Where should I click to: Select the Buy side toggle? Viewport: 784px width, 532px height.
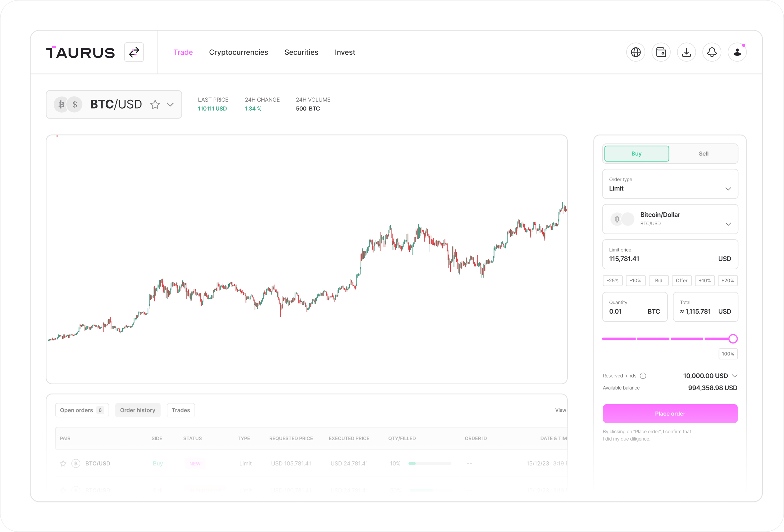click(x=636, y=154)
